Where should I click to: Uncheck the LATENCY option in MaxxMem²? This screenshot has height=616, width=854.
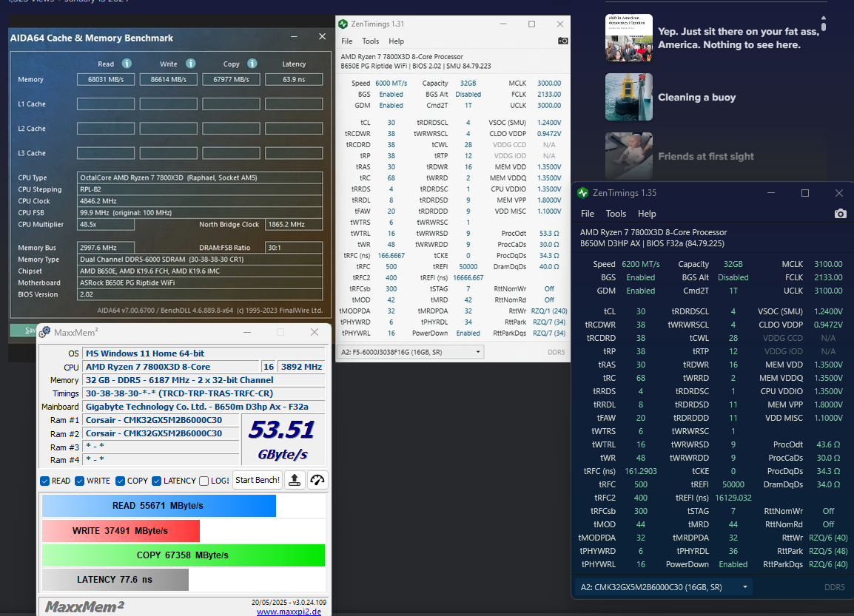coord(157,480)
